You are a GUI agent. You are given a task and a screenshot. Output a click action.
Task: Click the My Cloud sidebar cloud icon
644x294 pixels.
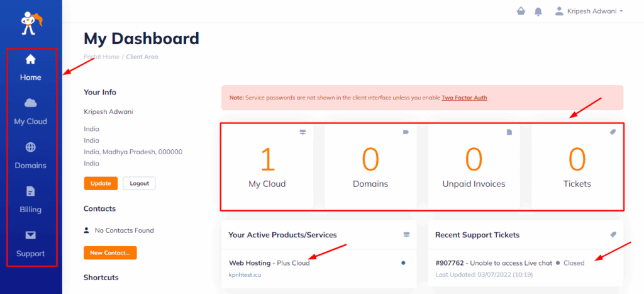coord(30,103)
